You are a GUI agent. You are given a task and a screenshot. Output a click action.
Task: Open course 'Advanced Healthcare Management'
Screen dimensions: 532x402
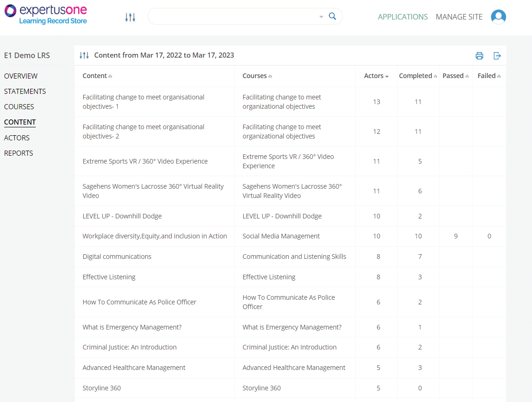(x=294, y=368)
